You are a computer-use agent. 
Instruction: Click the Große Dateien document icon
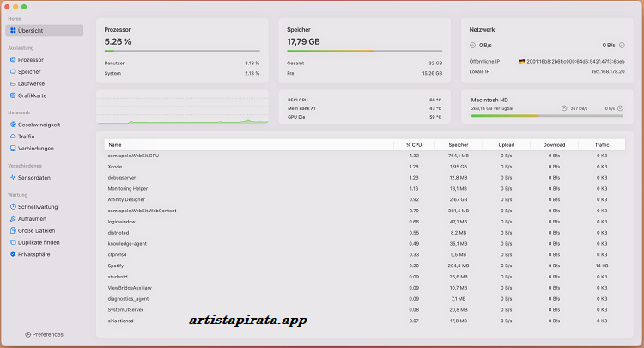pos(13,230)
